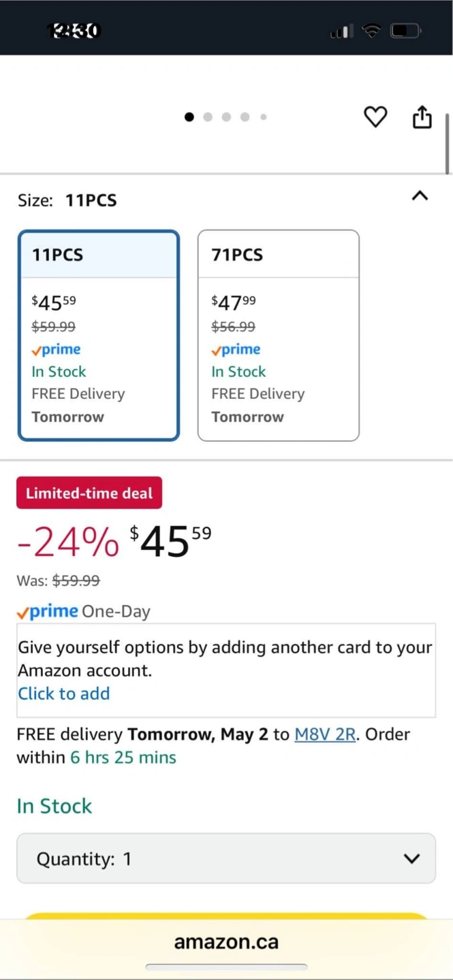Screen dimensions: 453x980
Task: Tap the prime logo in 71PCS card
Action: pyautogui.click(x=236, y=350)
